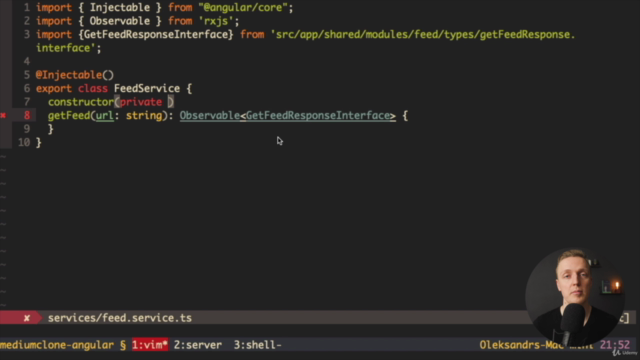Click the 21:52 clock in status bar
This screenshot has width=640, height=360.
(x=615, y=345)
